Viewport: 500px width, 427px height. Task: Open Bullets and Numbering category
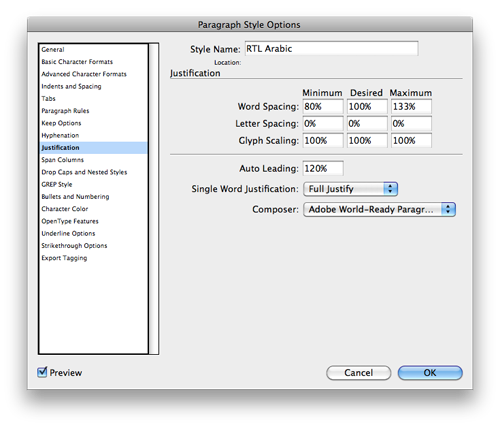(93, 197)
